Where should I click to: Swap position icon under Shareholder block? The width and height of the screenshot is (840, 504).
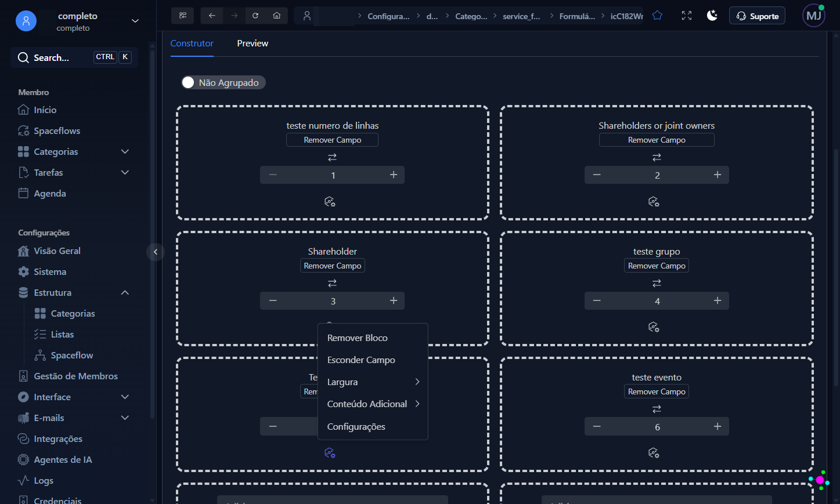(x=332, y=283)
